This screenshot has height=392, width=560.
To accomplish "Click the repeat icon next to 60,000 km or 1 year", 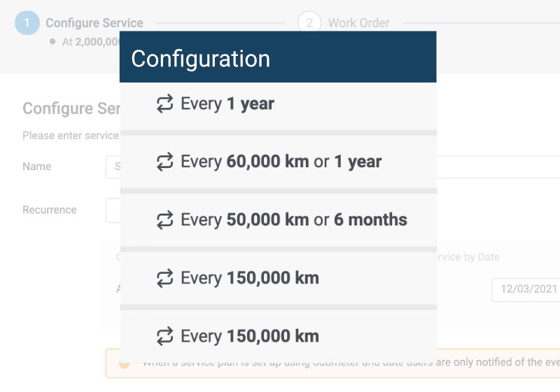I will click(164, 162).
